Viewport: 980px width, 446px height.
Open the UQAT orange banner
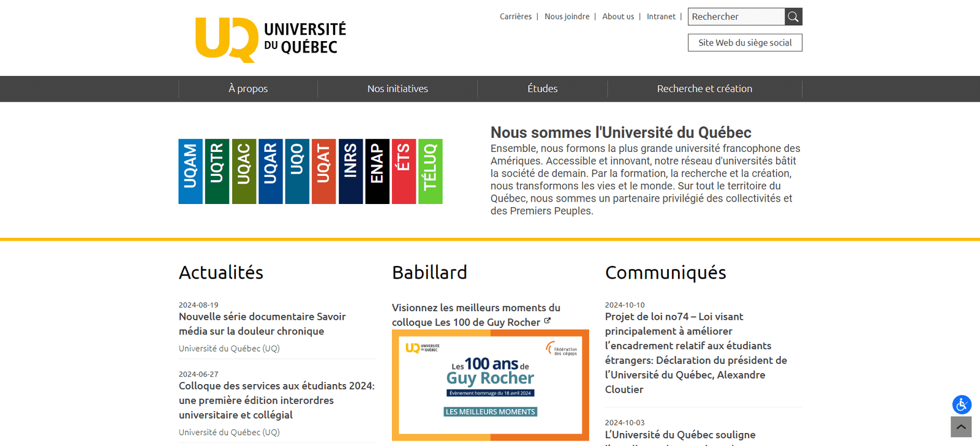click(324, 172)
